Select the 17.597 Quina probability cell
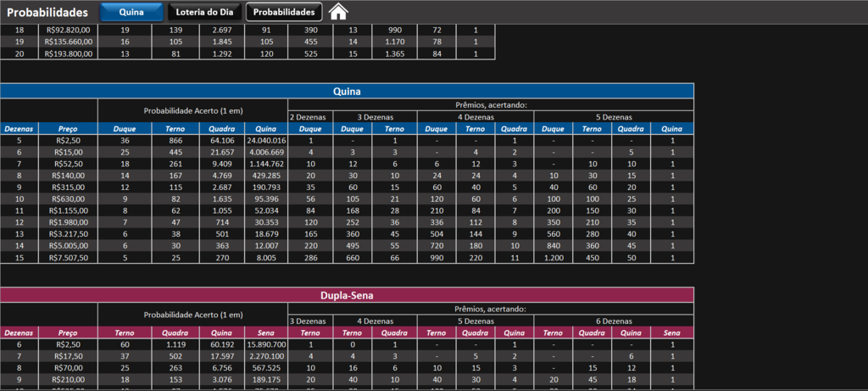Viewport: 868px width, 391px height. (222, 356)
